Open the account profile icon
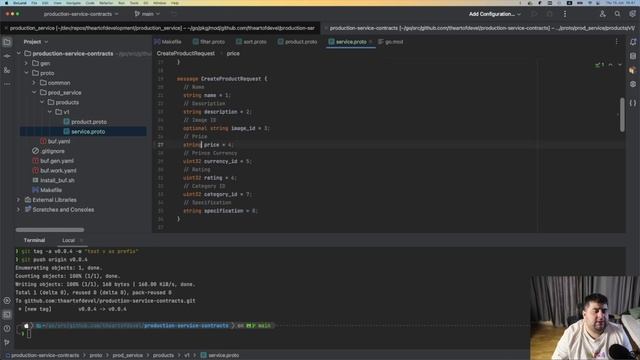Image resolution: width=640 pixels, height=360 pixels. [602, 14]
